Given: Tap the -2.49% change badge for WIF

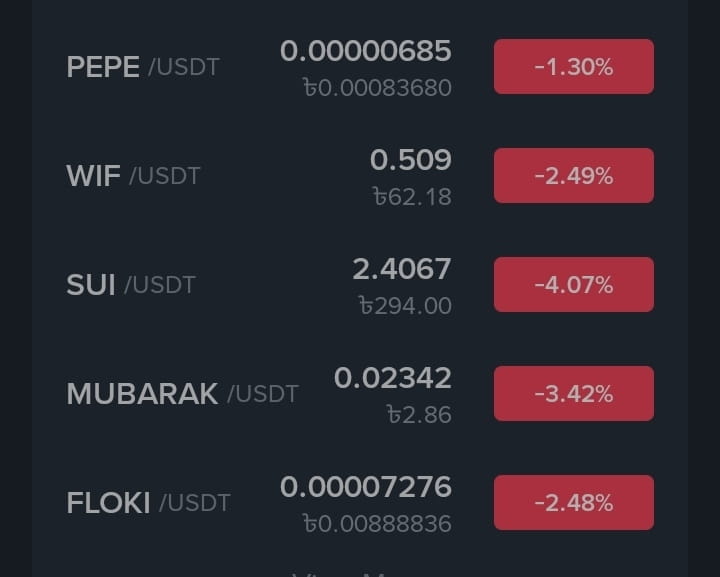Looking at the screenshot, I should pyautogui.click(x=573, y=176).
